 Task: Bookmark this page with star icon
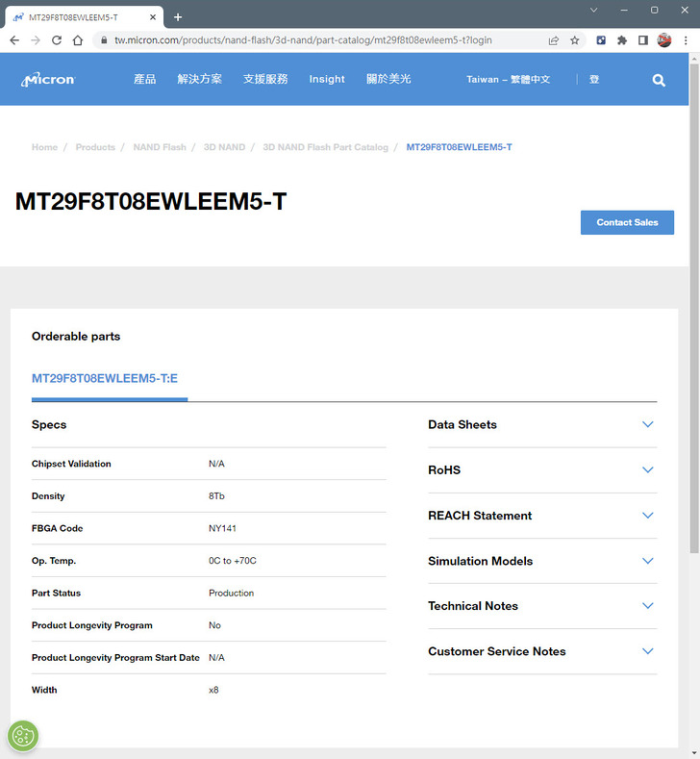click(575, 40)
